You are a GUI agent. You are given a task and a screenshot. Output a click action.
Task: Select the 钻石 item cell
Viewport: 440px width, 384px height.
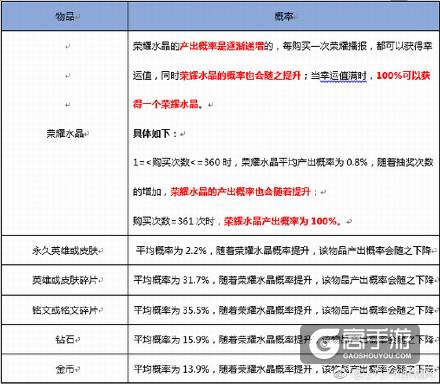[x=65, y=340]
